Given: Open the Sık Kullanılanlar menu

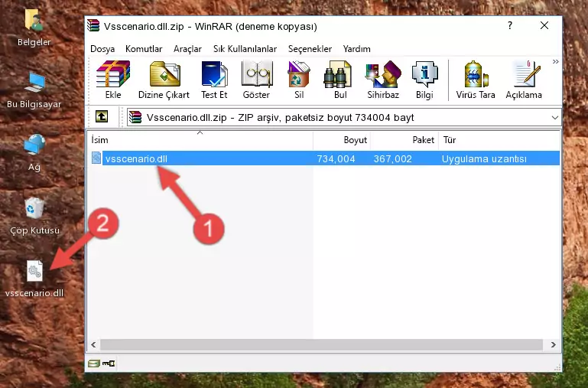Looking at the screenshot, I should coord(245,49).
